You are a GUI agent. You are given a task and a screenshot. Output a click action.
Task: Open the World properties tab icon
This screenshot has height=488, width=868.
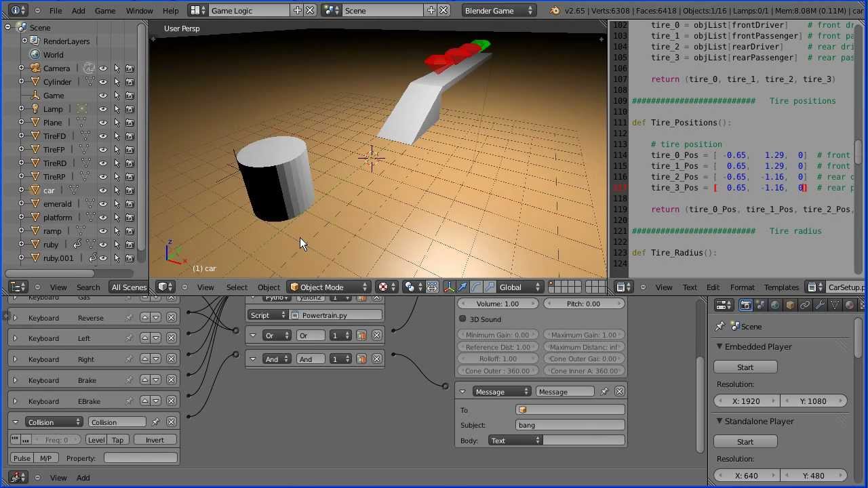[x=775, y=305]
